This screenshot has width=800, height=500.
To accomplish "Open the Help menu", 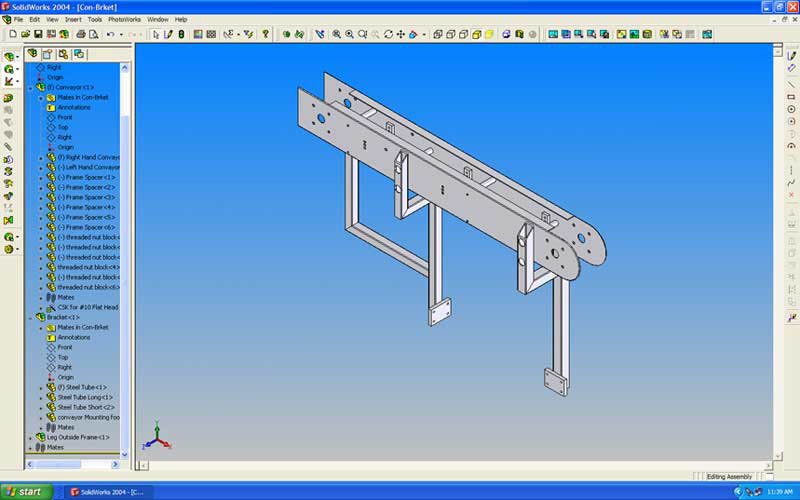I will (x=181, y=19).
